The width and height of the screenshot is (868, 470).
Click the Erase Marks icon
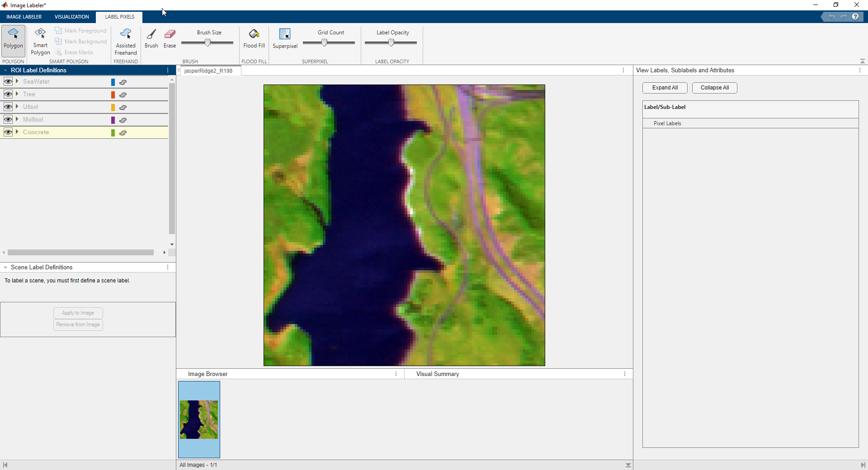59,52
